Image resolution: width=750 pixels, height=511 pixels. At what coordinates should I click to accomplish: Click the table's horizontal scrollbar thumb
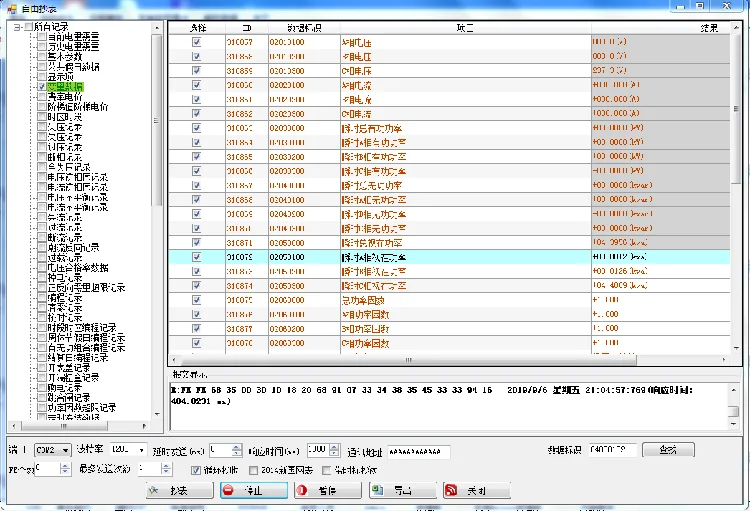pos(408,360)
